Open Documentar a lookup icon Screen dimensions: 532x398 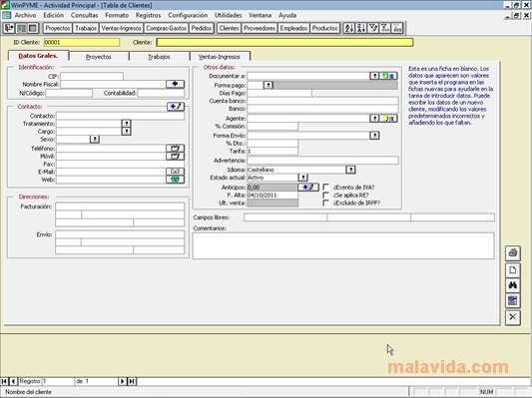pos(388,76)
